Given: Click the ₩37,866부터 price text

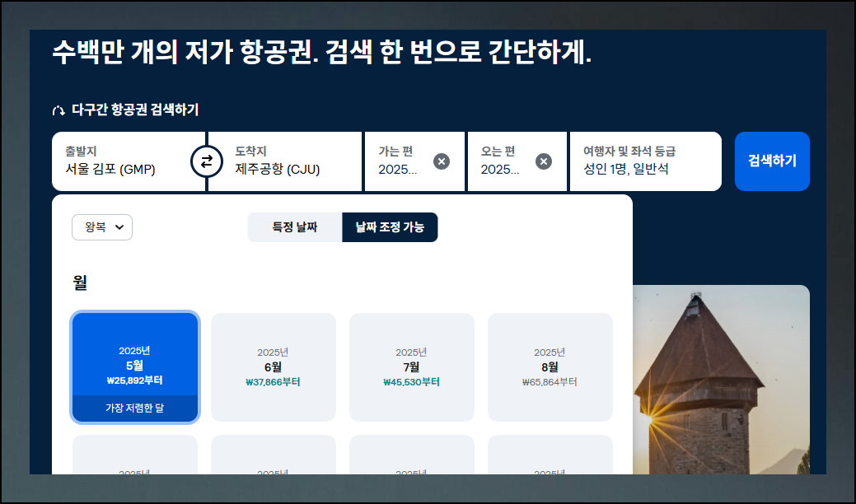Looking at the screenshot, I should point(273,382).
